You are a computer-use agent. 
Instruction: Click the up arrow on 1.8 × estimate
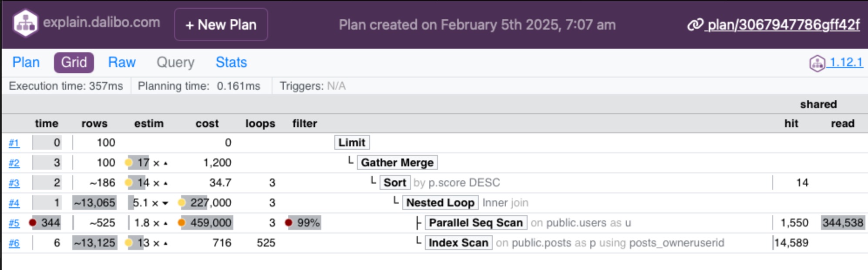[166, 223]
